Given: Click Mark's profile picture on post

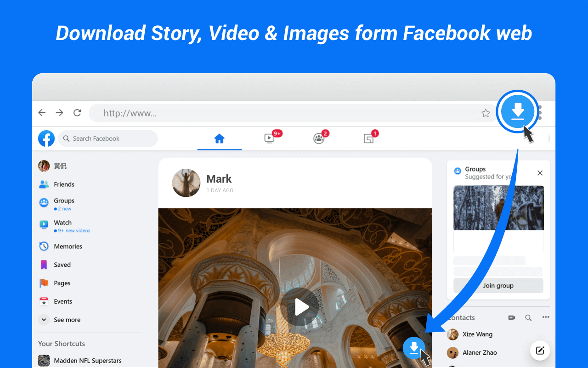Looking at the screenshot, I should pyautogui.click(x=186, y=183).
